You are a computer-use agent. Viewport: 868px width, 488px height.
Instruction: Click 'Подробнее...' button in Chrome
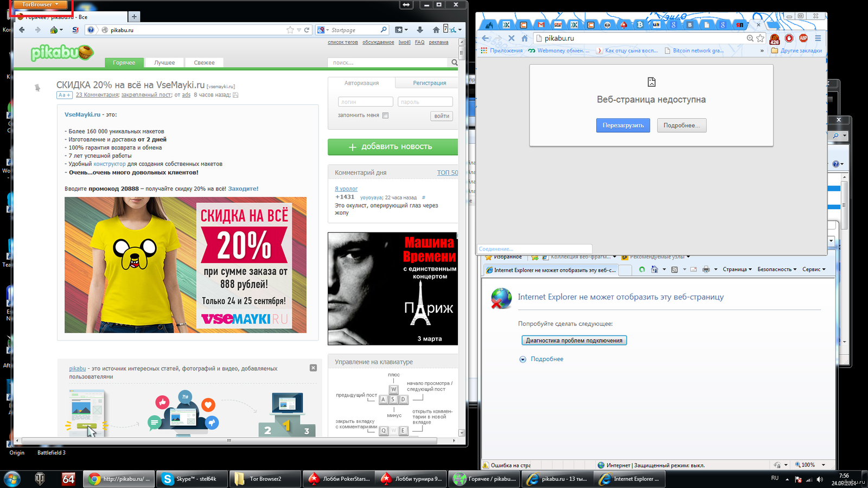tap(682, 125)
